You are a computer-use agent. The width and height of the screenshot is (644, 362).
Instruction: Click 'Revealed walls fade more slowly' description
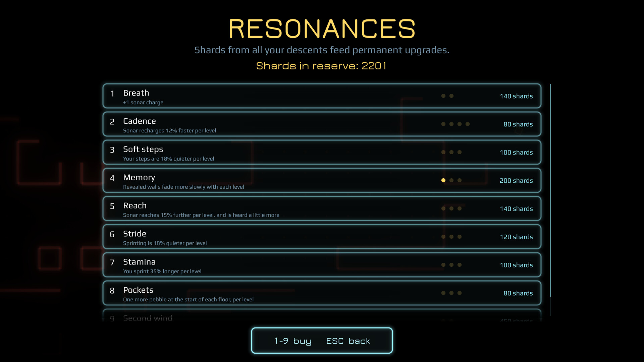(x=183, y=187)
